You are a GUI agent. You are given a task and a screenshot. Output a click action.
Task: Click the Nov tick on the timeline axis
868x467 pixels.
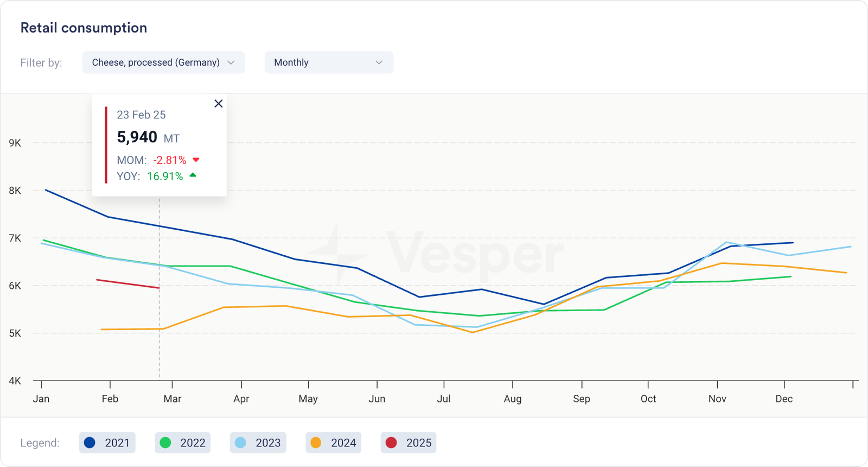tap(717, 384)
